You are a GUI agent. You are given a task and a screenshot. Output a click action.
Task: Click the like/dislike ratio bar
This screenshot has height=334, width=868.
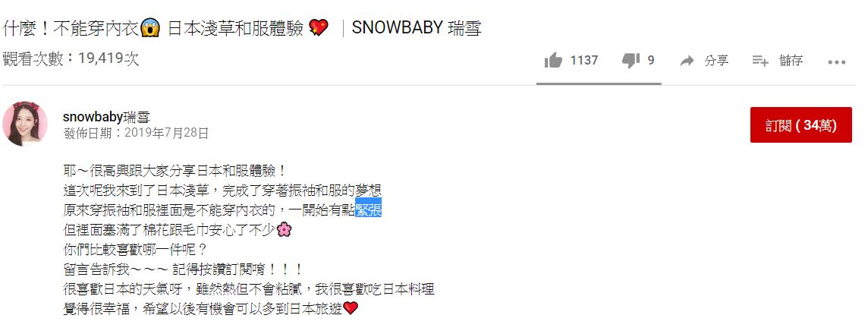pos(599,83)
